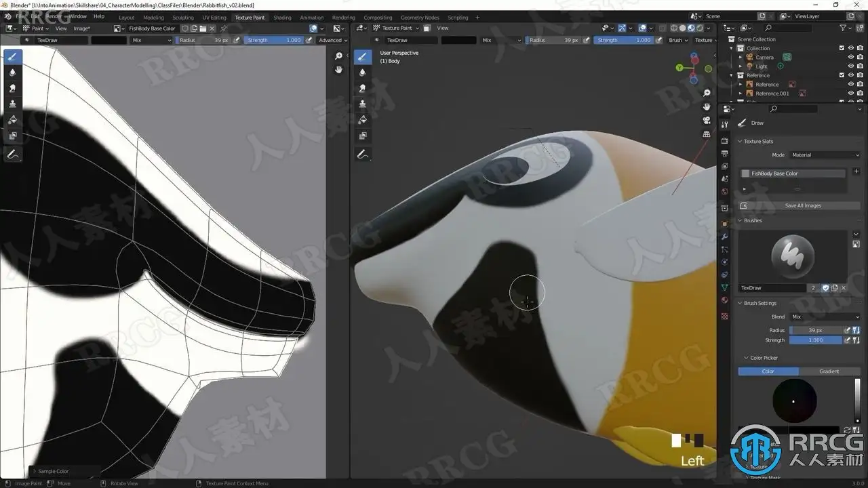Toggle strength pen pressure in 3D viewport header
Image resolution: width=868 pixels, height=488 pixels.
pos(658,40)
